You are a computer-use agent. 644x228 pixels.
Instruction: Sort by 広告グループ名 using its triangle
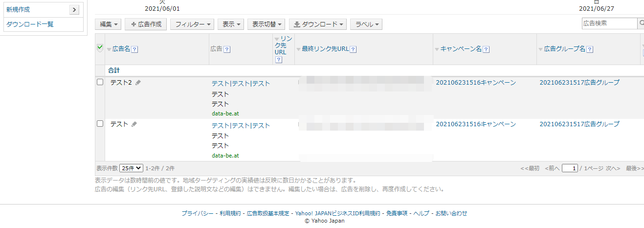coord(541,49)
